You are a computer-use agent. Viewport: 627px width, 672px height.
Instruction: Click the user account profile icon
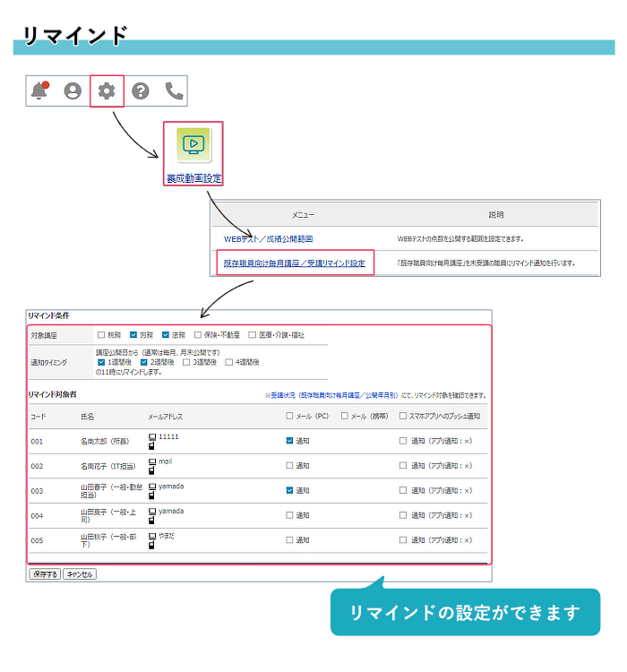pyautogui.click(x=73, y=90)
